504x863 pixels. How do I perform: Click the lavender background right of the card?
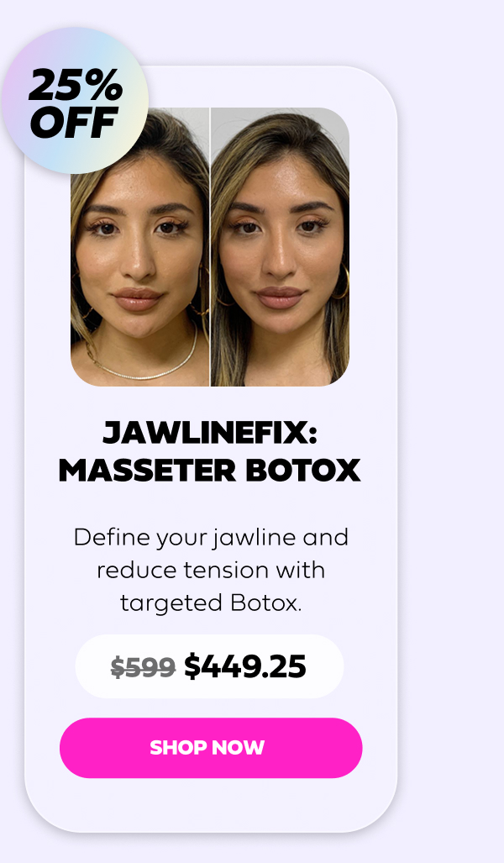coord(451,440)
